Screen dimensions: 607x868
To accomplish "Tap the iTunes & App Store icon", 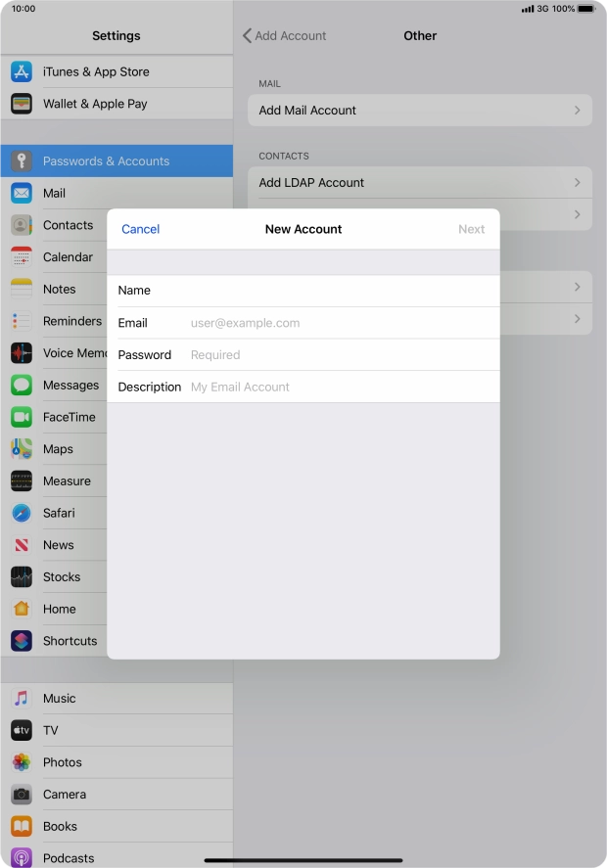I will [22, 71].
